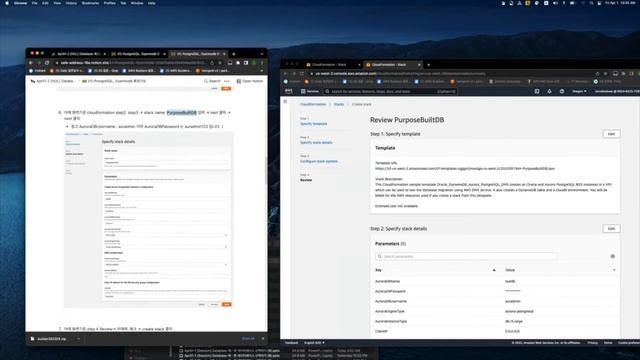Click the AWS console search box
Viewport: 640px width, 360px height.
point(390,91)
